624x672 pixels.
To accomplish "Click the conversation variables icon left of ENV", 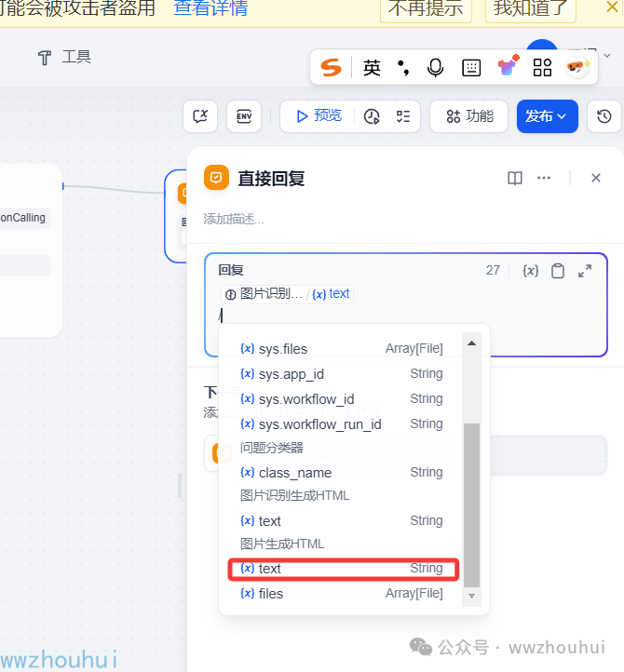I will coord(200,116).
